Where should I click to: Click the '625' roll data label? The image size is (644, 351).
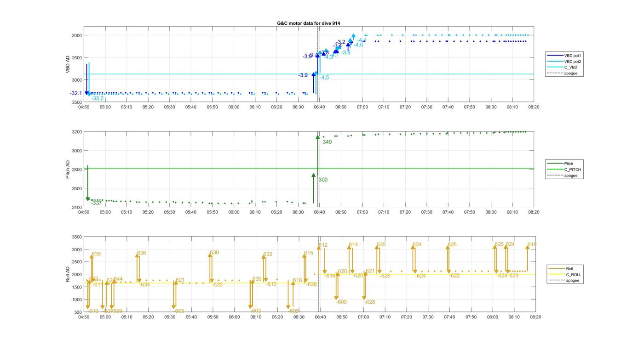(499, 244)
